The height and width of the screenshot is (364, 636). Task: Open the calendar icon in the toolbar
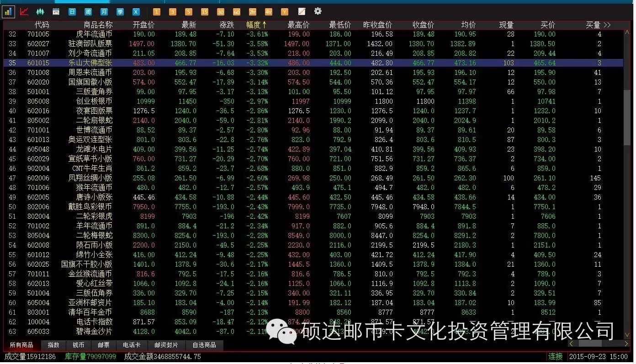(56, 11)
